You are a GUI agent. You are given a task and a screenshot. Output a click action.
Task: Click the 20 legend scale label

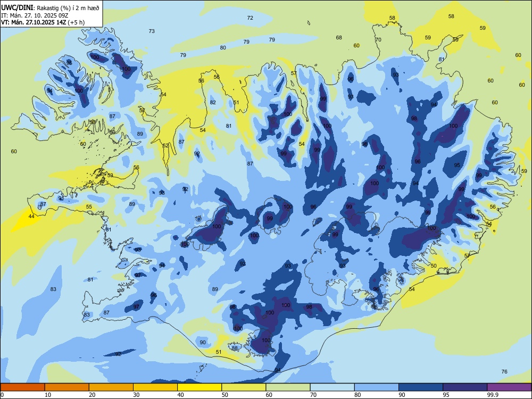click(92, 395)
